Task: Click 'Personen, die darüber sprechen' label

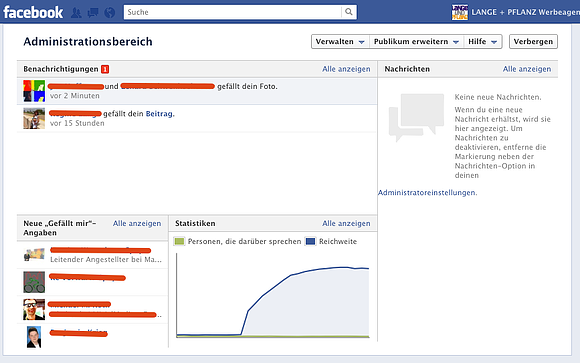Action: (x=244, y=242)
